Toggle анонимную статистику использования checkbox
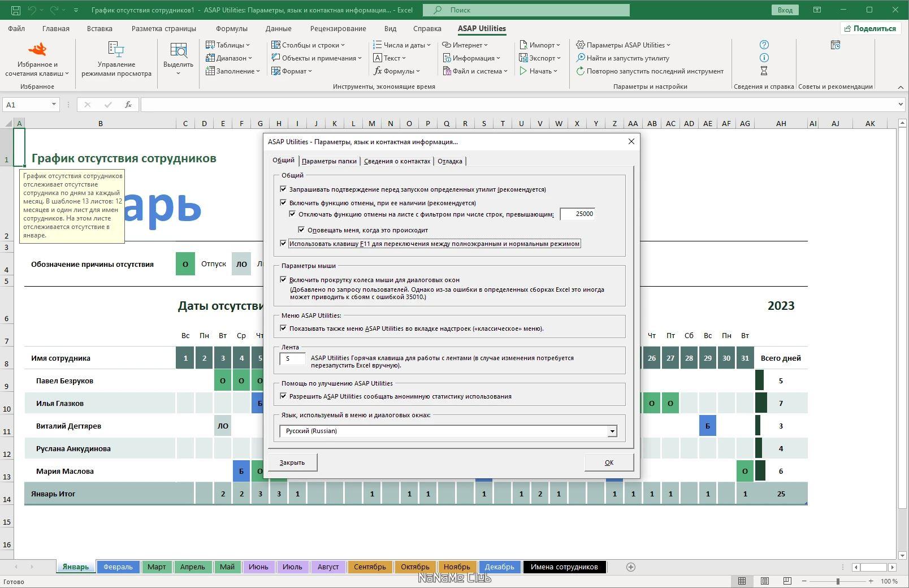909x588 pixels. [283, 396]
